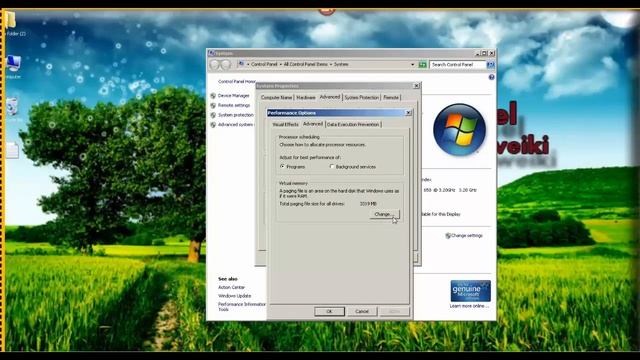
Task: Open Remote tab in System Properties
Action: 391,98
